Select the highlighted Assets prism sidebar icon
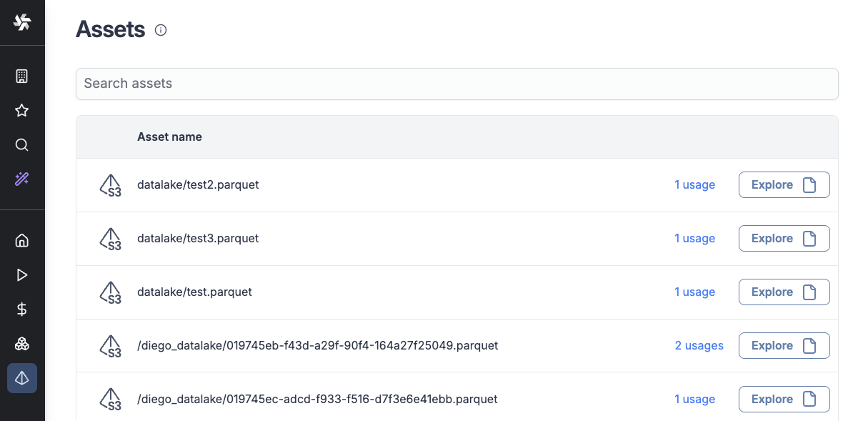Screen dimensions: 868x421 [22, 378]
